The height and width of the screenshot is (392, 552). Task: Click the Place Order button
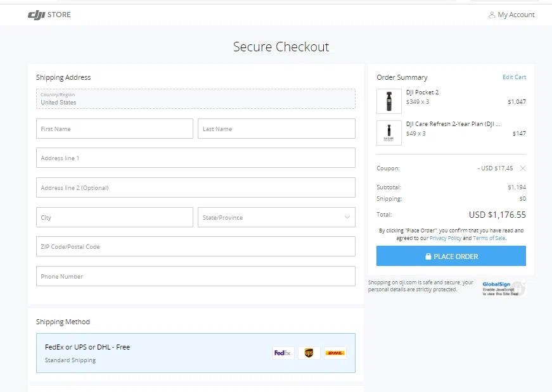[451, 256]
